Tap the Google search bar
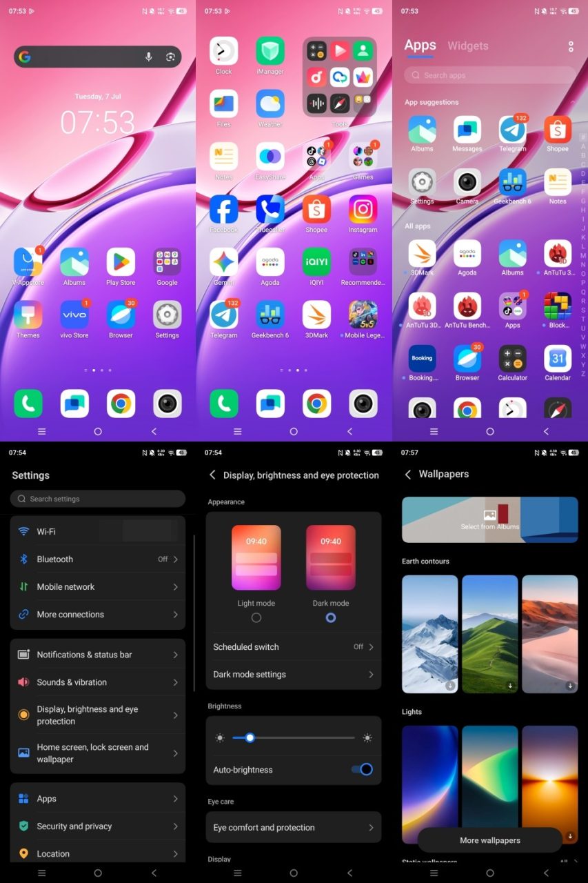Screen dimensions: 588x883 click(x=98, y=57)
